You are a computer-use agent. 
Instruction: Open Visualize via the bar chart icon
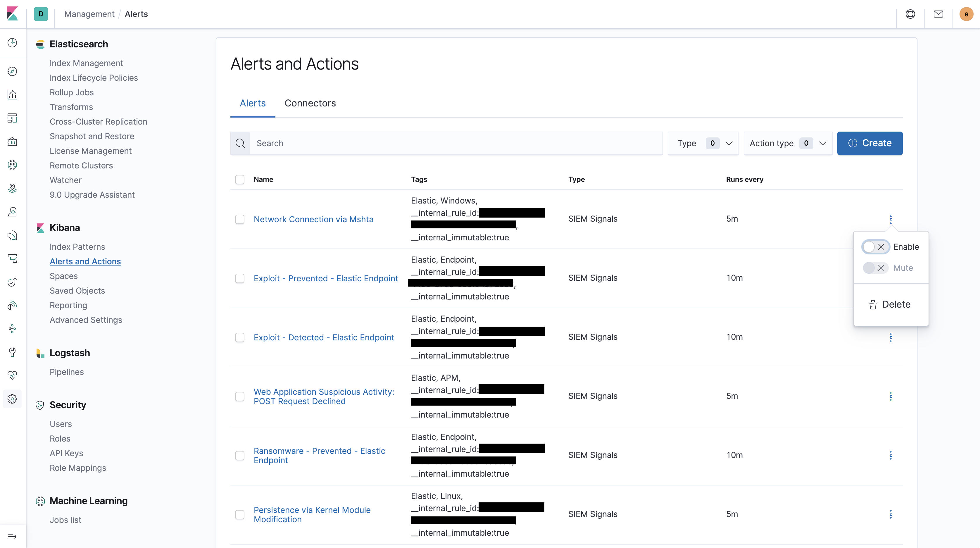(13, 95)
